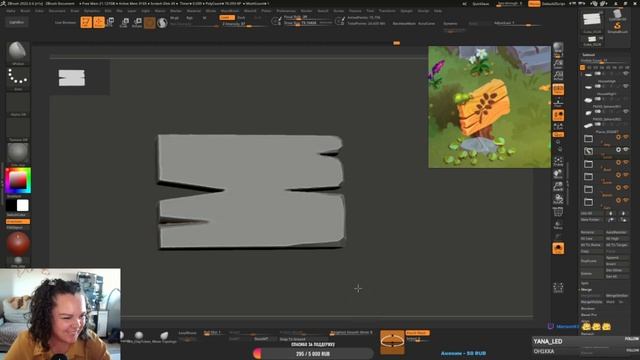Viewport: 640px width, 360px height.
Task: Toggle the Zadd sculpt mode
Action: tap(226, 18)
